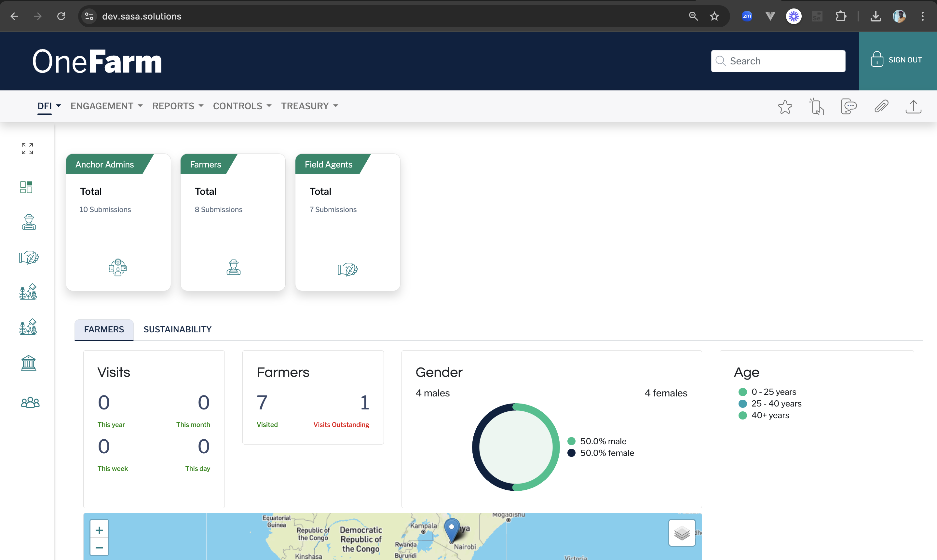Click the Field Agents card header
937x560 pixels.
[x=333, y=164]
